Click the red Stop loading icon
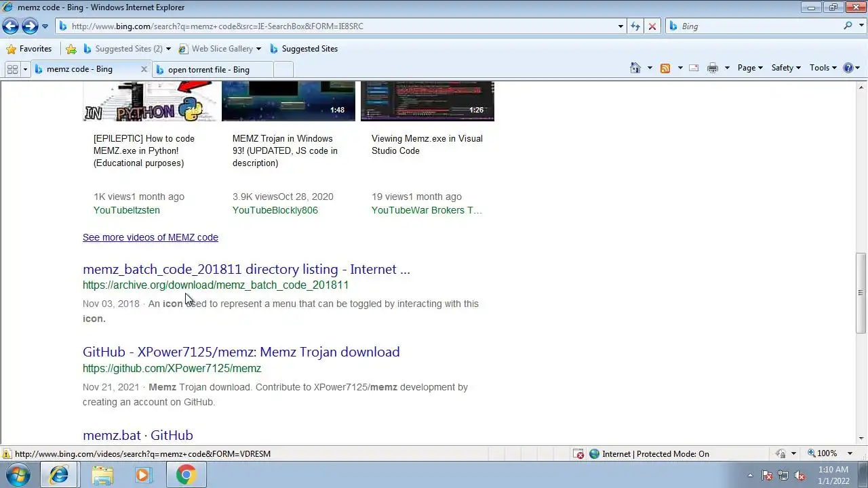Screen dimensions: 868x488 pyautogui.click(x=652, y=26)
